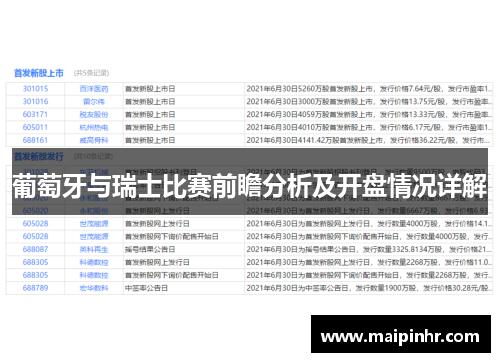This screenshot has height=362, width=500.
Task: Click company name 杭州热电
Action: coord(94,127)
